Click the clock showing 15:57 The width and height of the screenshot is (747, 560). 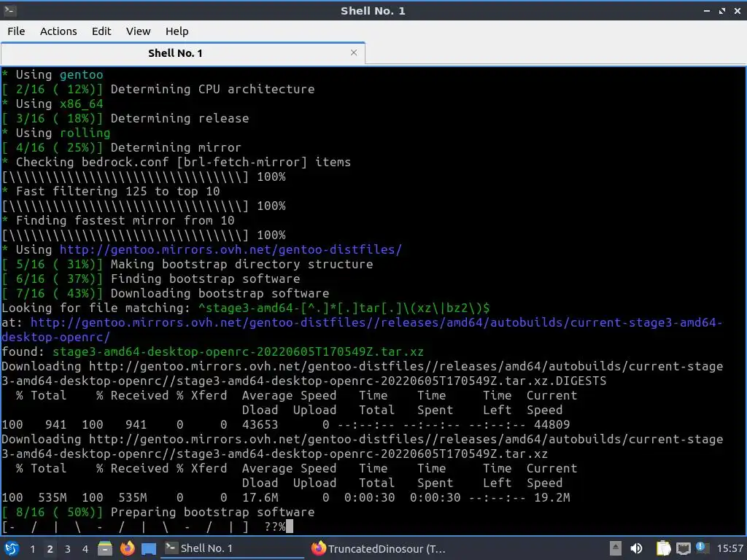point(729,548)
